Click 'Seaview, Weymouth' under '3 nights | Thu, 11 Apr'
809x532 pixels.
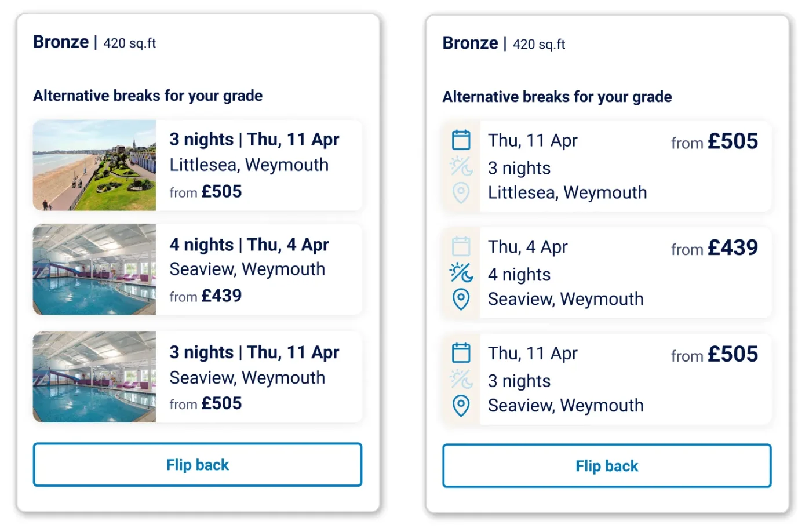pyautogui.click(x=247, y=378)
